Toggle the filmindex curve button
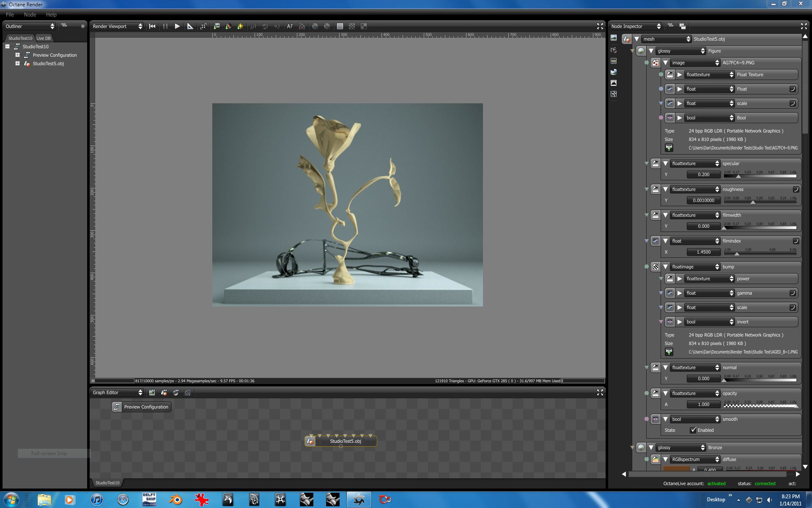Image resolution: width=812 pixels, height=508 pixels. [796, 241]
